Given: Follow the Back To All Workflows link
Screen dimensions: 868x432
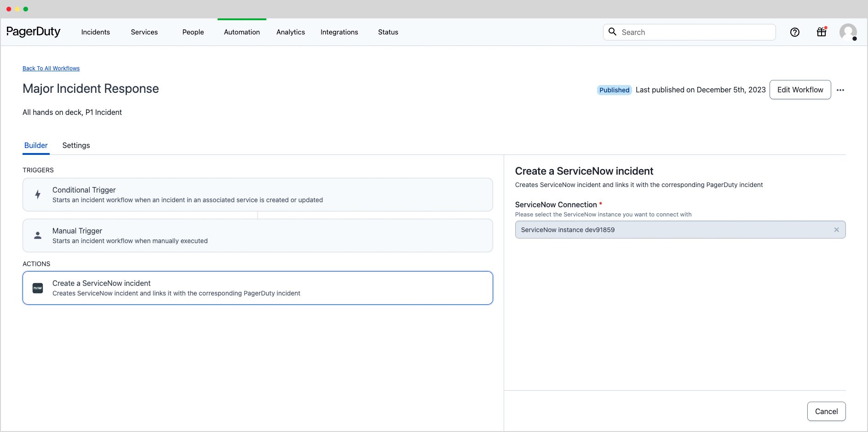Looking at the screenshot, I should (x=51, y=68).
